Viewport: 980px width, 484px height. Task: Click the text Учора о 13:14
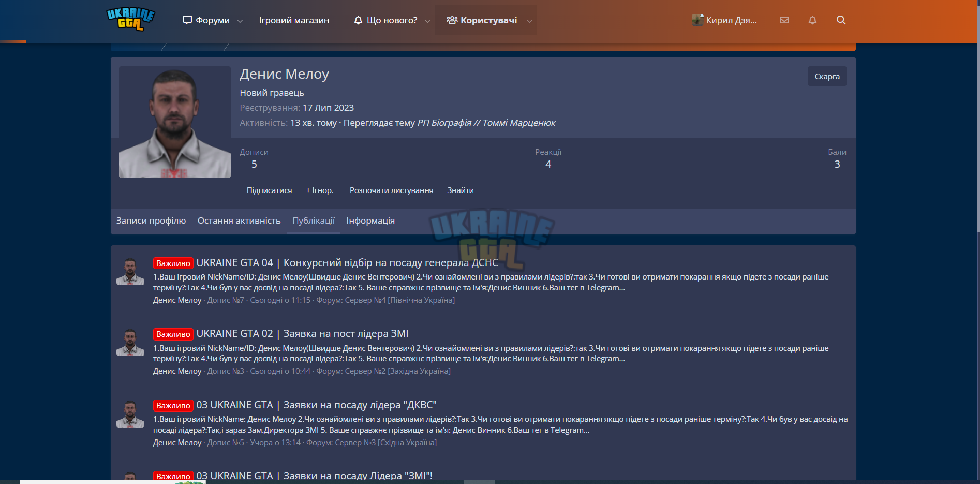tap(275, 443)
